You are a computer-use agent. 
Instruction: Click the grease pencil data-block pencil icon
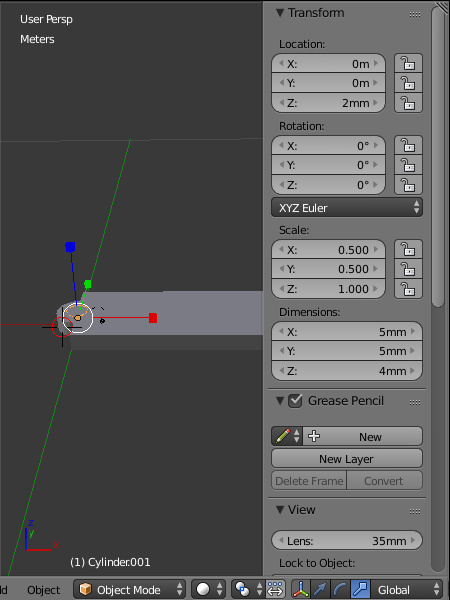[x=287, y=436]
